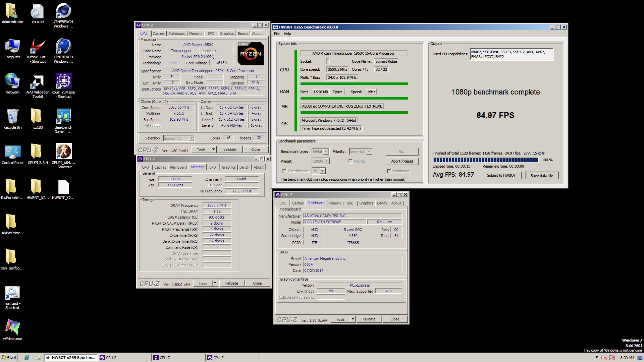The width and height of the screenshot is (644, 362).
Task: Click the Abort / Reset button
Action: [x=402, y=161]
